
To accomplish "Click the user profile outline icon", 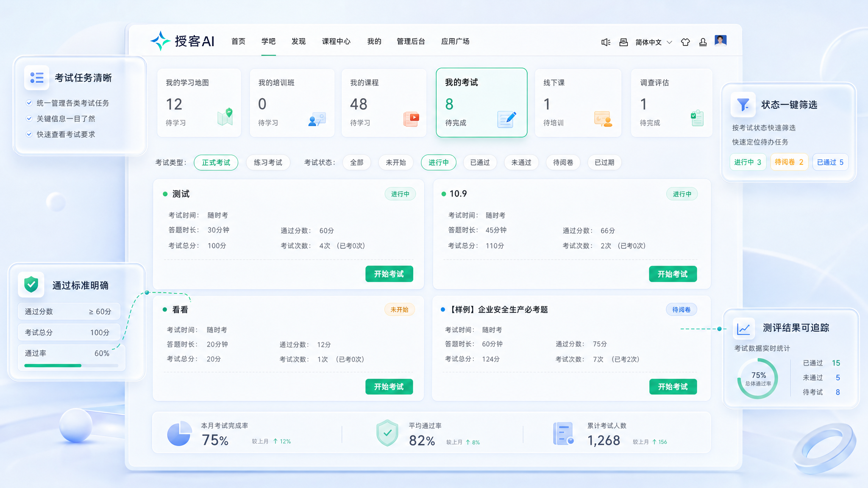I will coord(703,42).
